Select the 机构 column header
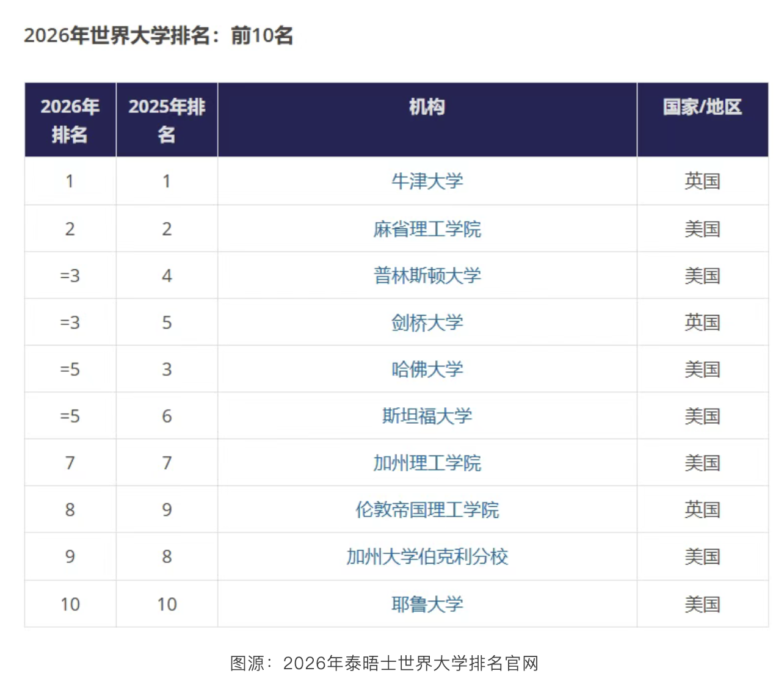This screenshot has width=784, height=679. pos(427,107)
